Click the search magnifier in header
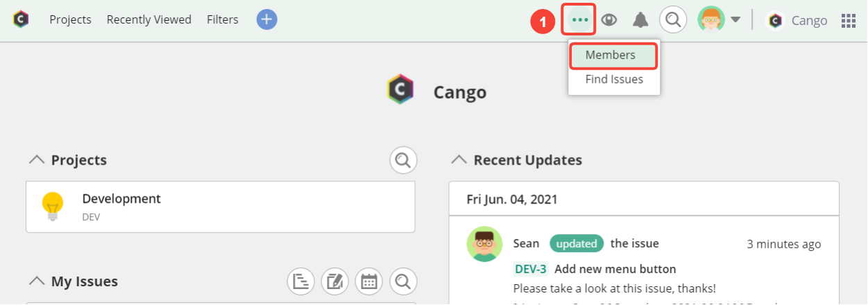 pyautogui.click(x=672, y=19)
